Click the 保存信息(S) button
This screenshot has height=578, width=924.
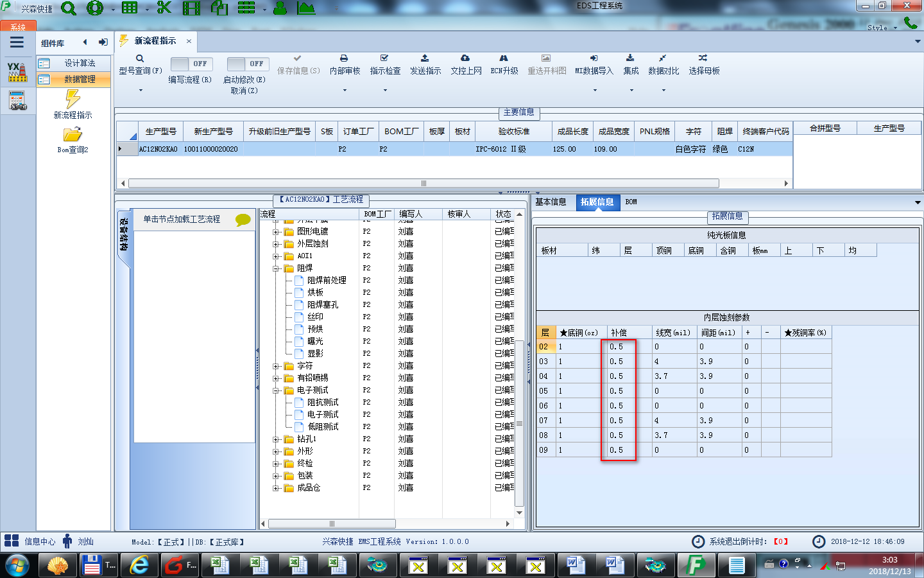click(x=298, y=64)
